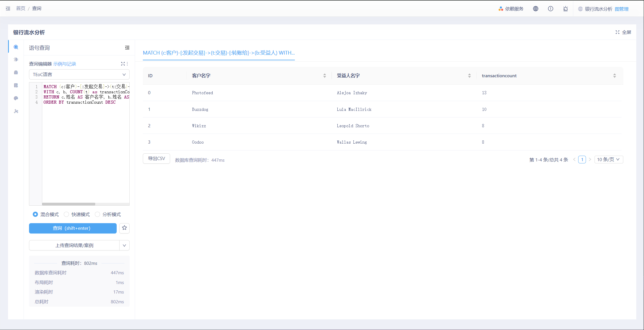Go to 首页 in the breadcrumb
644x330 pixels.
[21, 8]
